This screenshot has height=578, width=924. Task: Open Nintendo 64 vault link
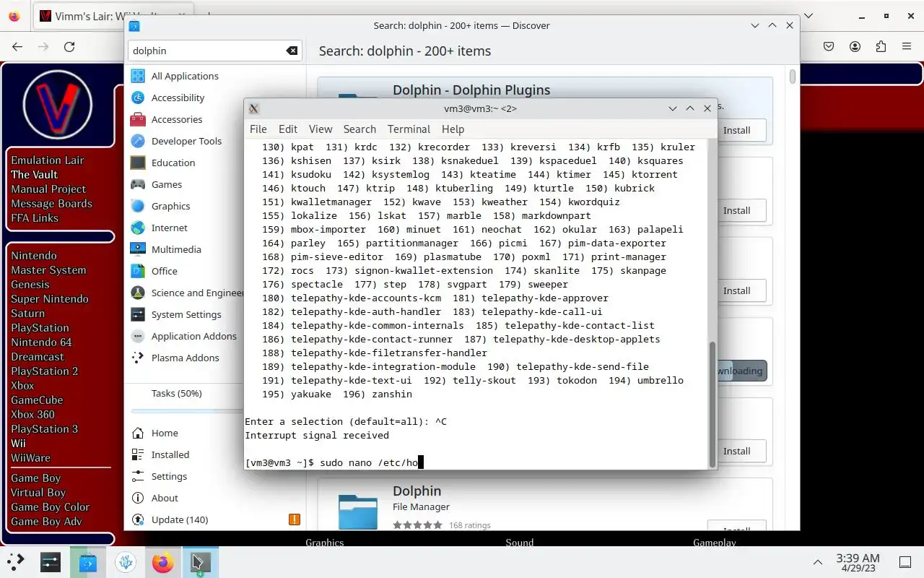tap(41, 342)
